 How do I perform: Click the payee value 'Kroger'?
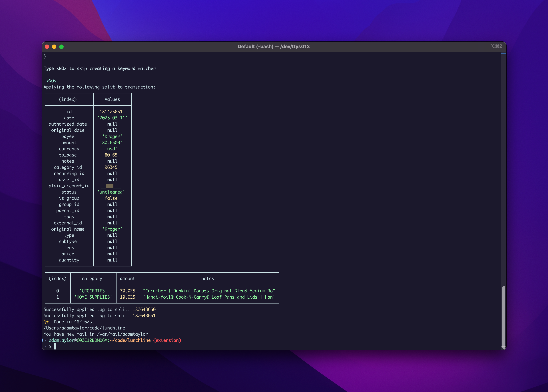coord(112,136)
